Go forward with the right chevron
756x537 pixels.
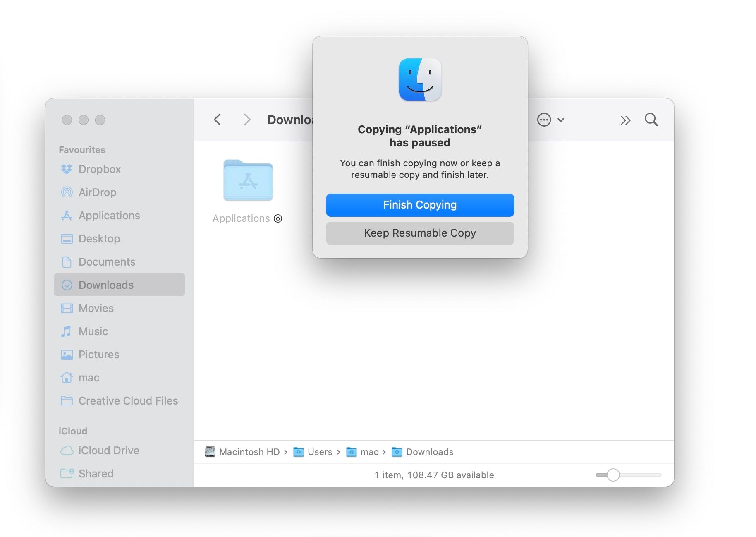[247, 120]
